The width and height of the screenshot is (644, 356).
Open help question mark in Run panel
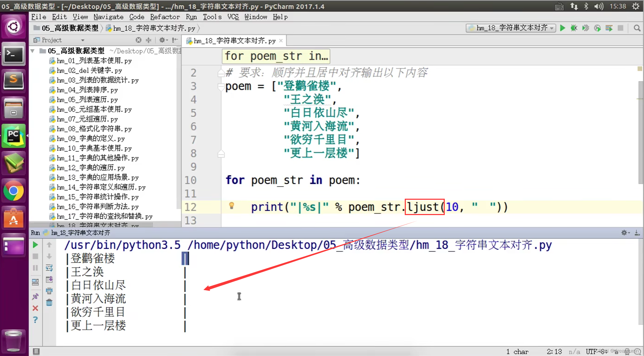(35, 319)
